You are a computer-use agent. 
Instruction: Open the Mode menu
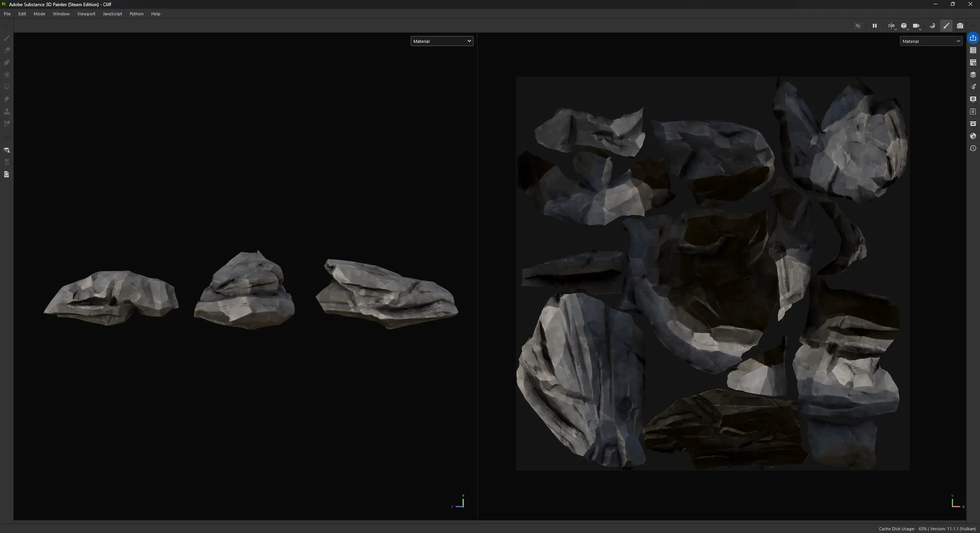click(39, 14)
